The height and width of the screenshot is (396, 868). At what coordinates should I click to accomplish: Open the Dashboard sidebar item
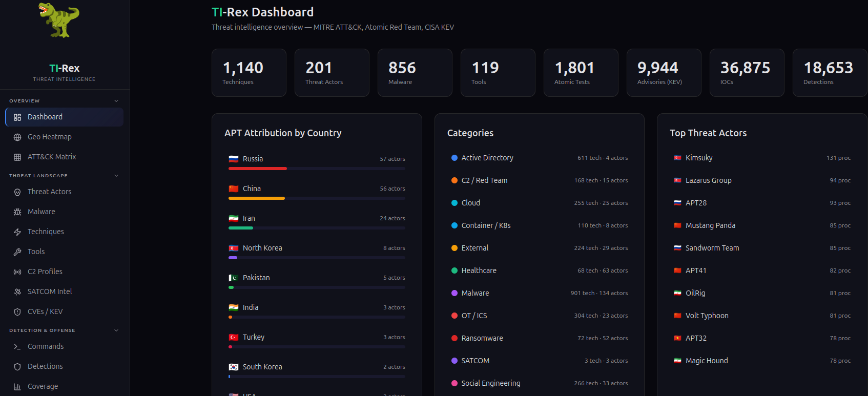coord(65,117)
